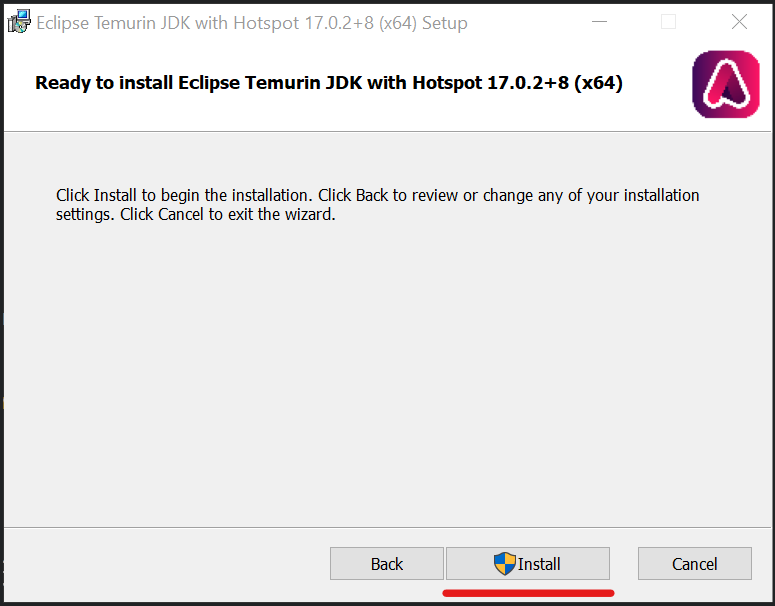Click 'Setup' word in window title
Viewport: 775px width, 606px height.
pos(444,23)
